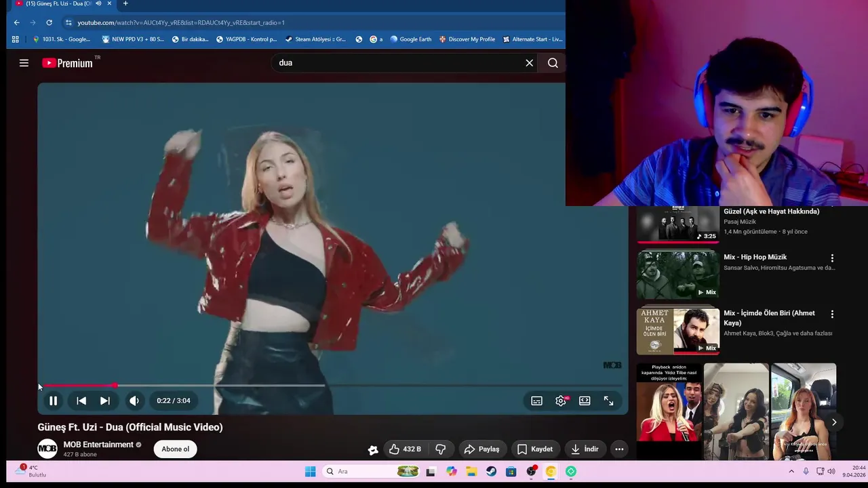Run search with the magnifier icon

point(553,63)
